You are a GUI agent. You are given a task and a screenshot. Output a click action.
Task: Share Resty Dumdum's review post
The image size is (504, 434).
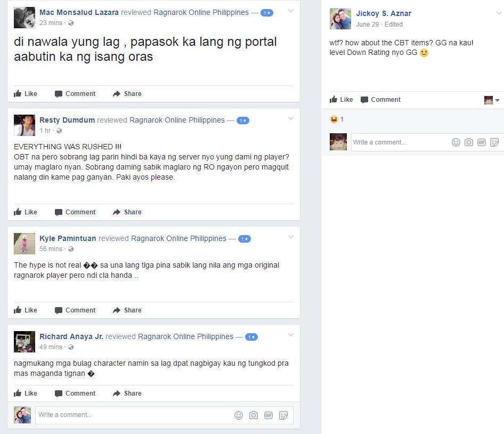pos(127,212)
